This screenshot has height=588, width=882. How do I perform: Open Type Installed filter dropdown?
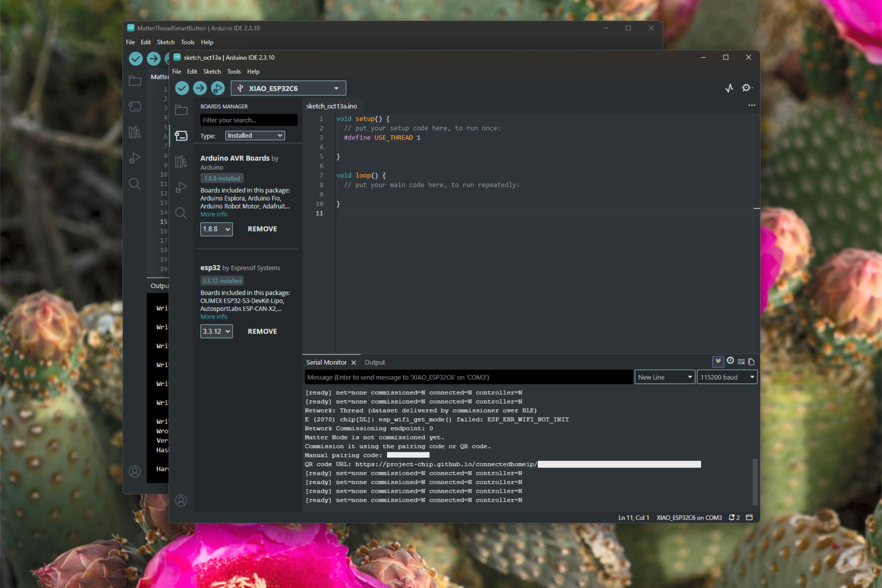[255, 136]
